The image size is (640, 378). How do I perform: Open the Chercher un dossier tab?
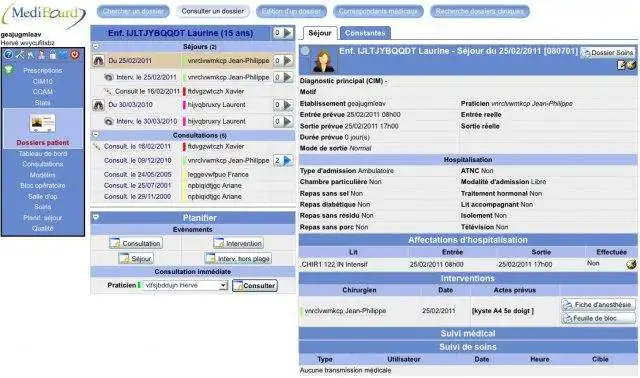(x=133, y=11)
